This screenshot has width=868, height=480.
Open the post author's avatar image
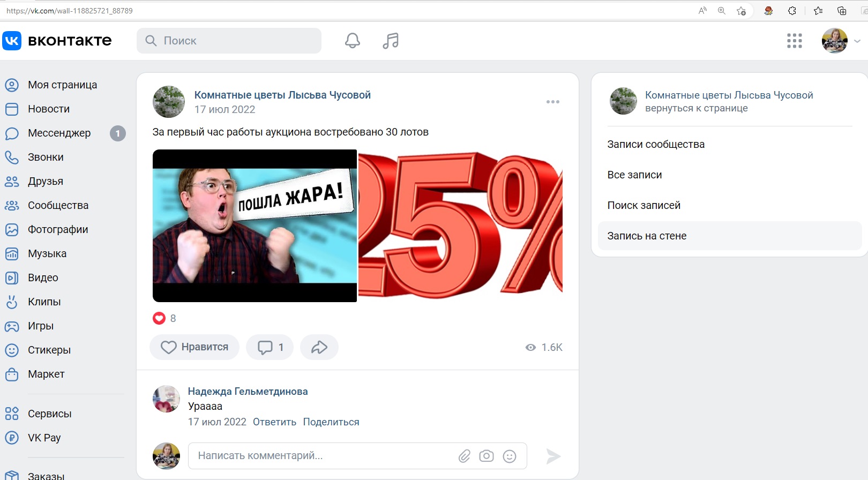coord(169,101)
